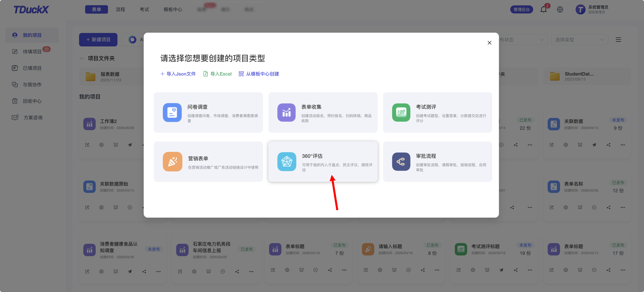This screenshot has height=292, width=644.
Task: Click the 管理后台 button
Action: point(521,9)
